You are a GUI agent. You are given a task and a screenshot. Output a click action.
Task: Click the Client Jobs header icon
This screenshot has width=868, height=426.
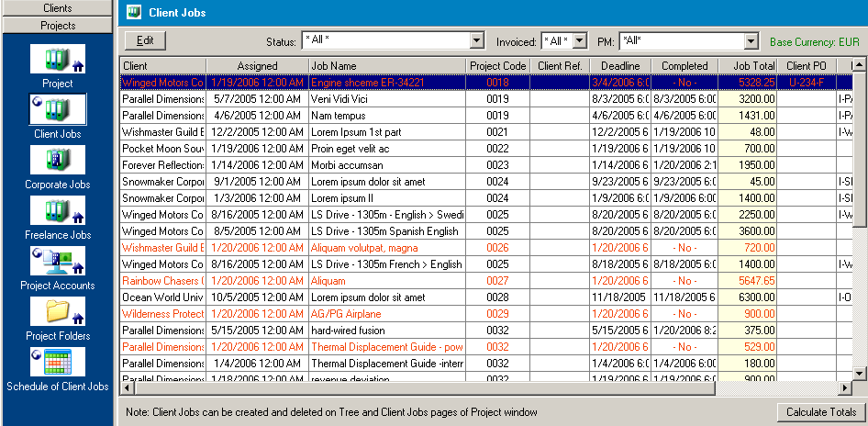point(134,13)
